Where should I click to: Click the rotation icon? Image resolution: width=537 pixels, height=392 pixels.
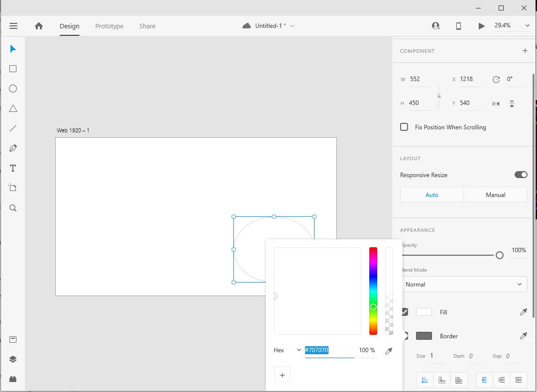tap(496, 80)
